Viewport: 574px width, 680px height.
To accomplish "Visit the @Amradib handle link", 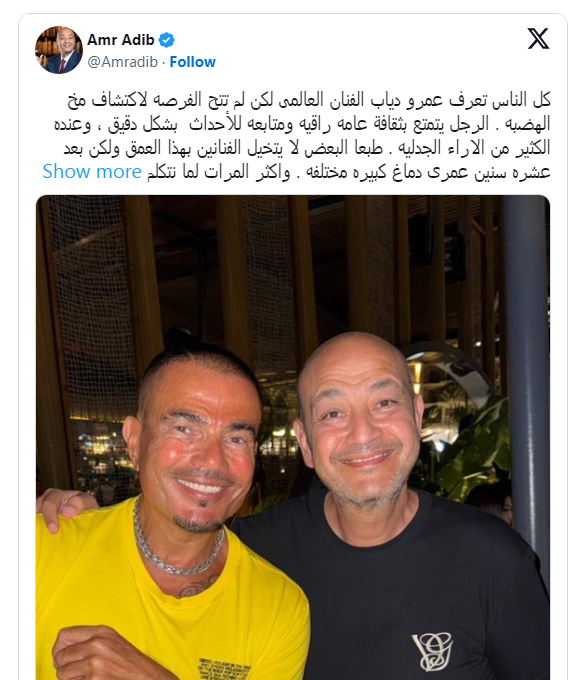I will point(122,62).
